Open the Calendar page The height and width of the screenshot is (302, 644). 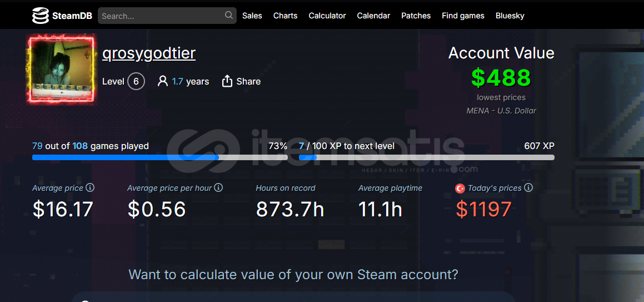(373, 16)
